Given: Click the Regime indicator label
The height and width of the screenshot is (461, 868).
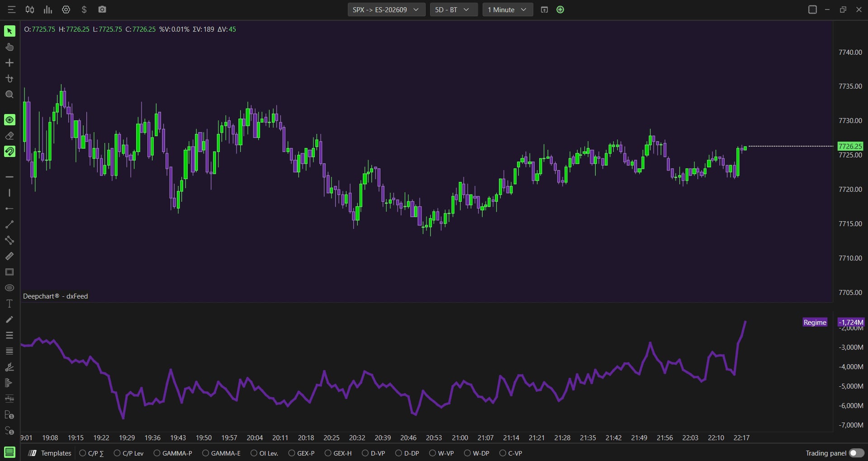Looking at the screenshot, I should (815, 322).
